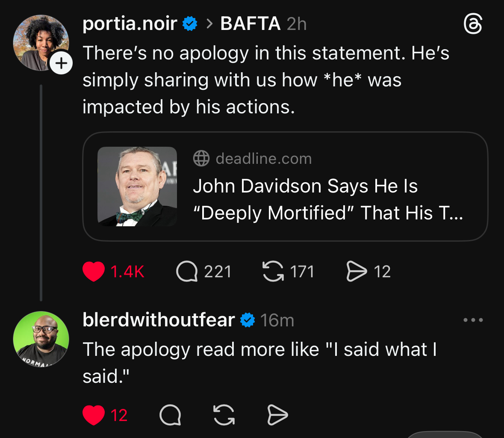
Task: View the article preview thumbnail photo
Action: [x=137, y=186]
